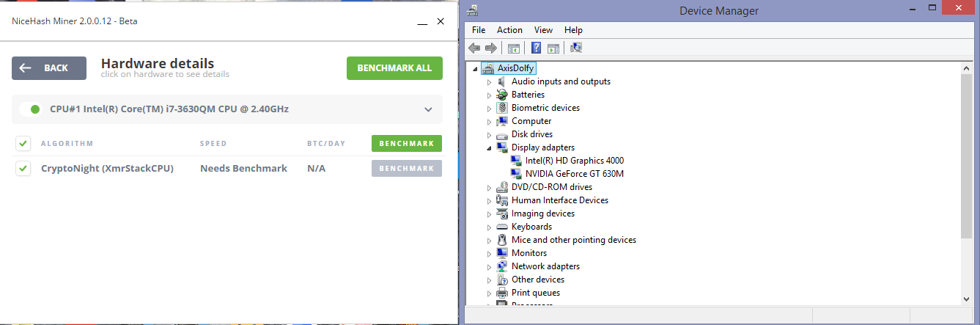This screenshot has height=325, width=980.
Task: Toggle the Show/Hide Console Tree toolbar icon
Action: [514, 48]
